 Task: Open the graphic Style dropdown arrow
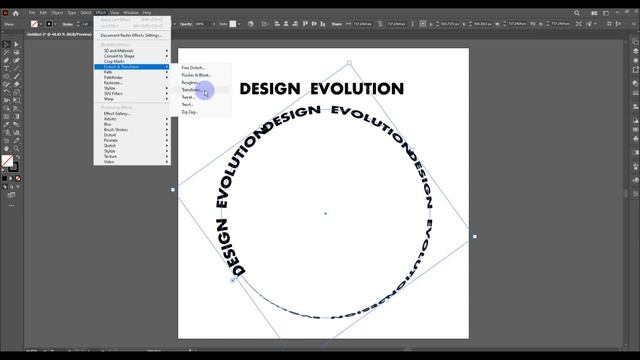click(239, 24)
